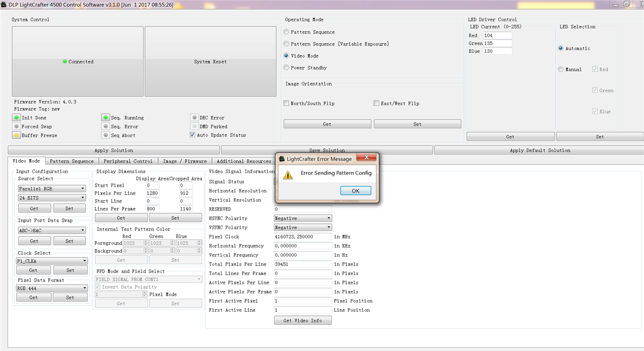644x351 pixels.
Task: Click the Start Pixel display area field
Action: [x=152, y=186]
